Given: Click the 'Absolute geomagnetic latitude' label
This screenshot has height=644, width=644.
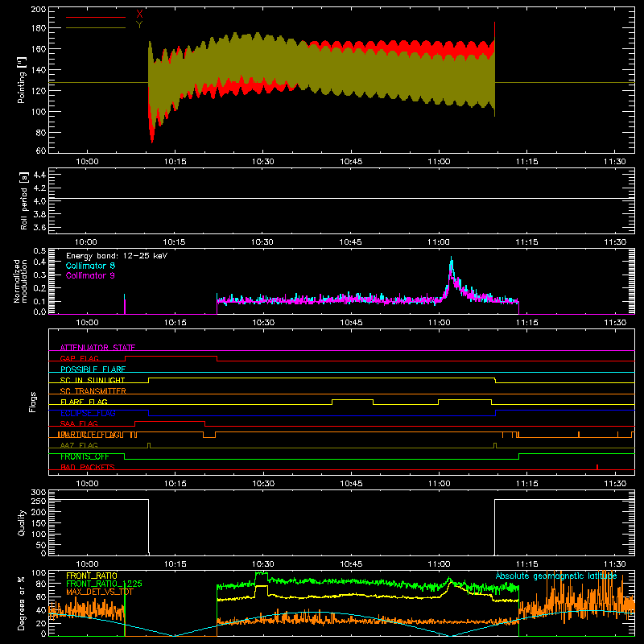Looking at the screenshot, I should pos(556,576).
